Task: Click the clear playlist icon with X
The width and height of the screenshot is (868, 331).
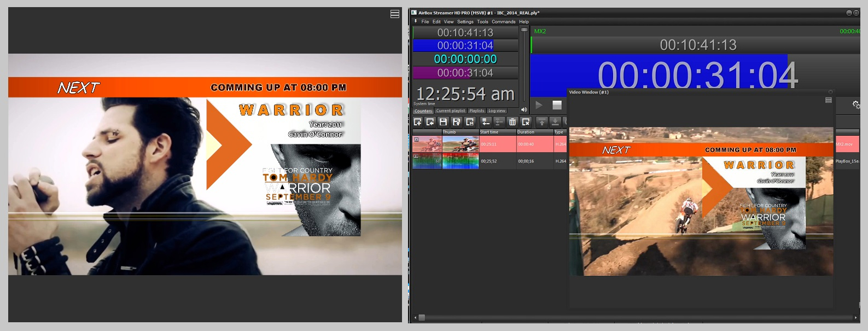Action: [526, 122]
